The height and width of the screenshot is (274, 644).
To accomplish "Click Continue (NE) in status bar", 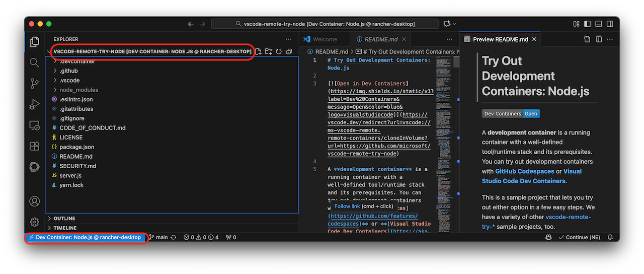I will (x=579, y=237).
